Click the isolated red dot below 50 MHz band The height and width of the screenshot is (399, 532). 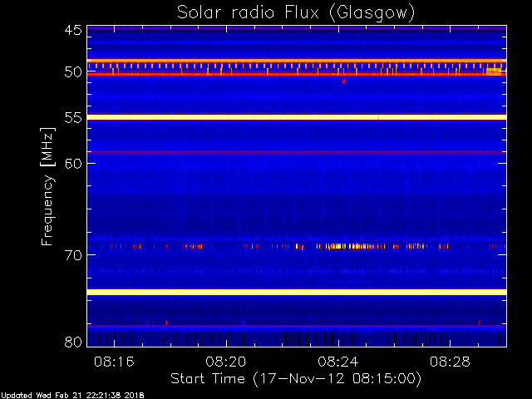click(343, 81)
